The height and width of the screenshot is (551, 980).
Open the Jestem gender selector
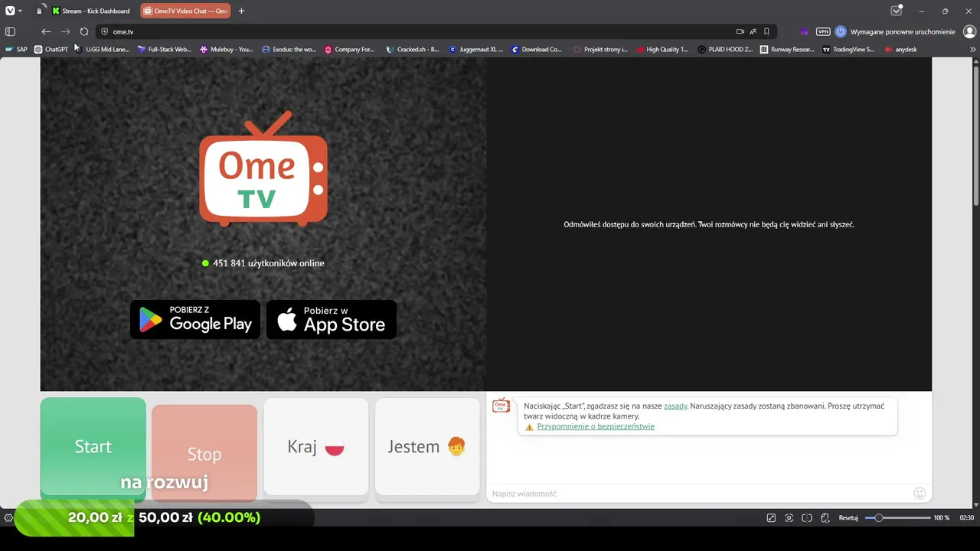pyautogui.click(x=427, y=446)
